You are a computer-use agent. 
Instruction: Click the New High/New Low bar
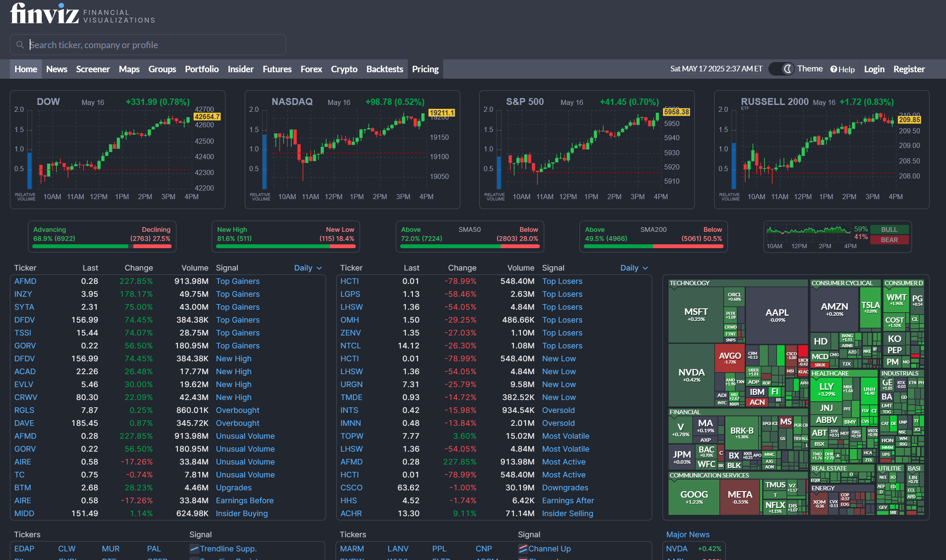[286, 246]
